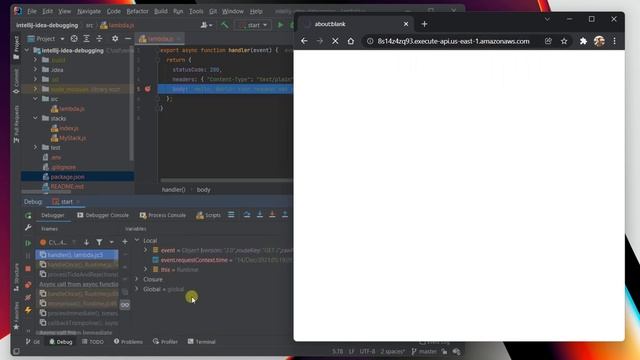Click red Stop debugging icon
The width and height of the screenshot is (640, 360).
(x=28, y=269)
